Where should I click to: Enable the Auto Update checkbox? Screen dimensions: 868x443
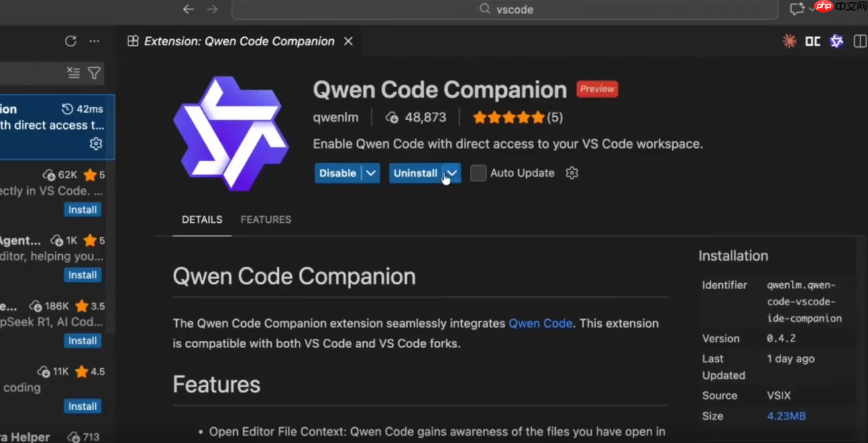coord(478,172)
